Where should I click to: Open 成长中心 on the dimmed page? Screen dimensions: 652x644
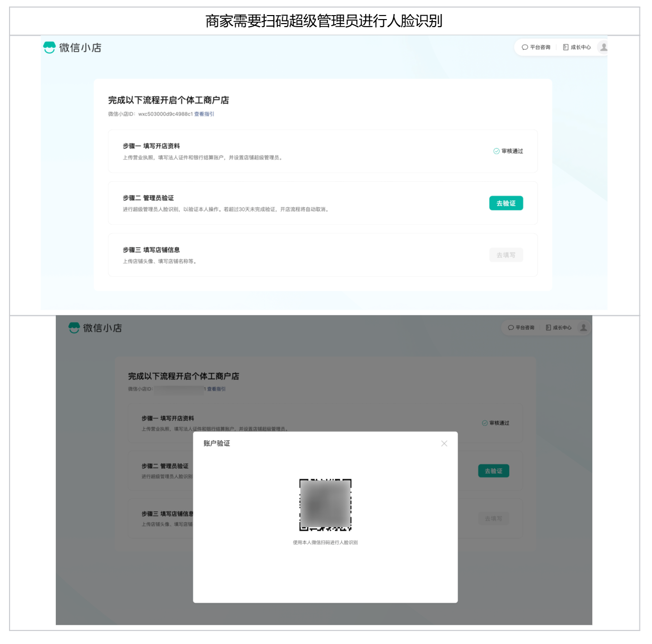pos(559,328)
